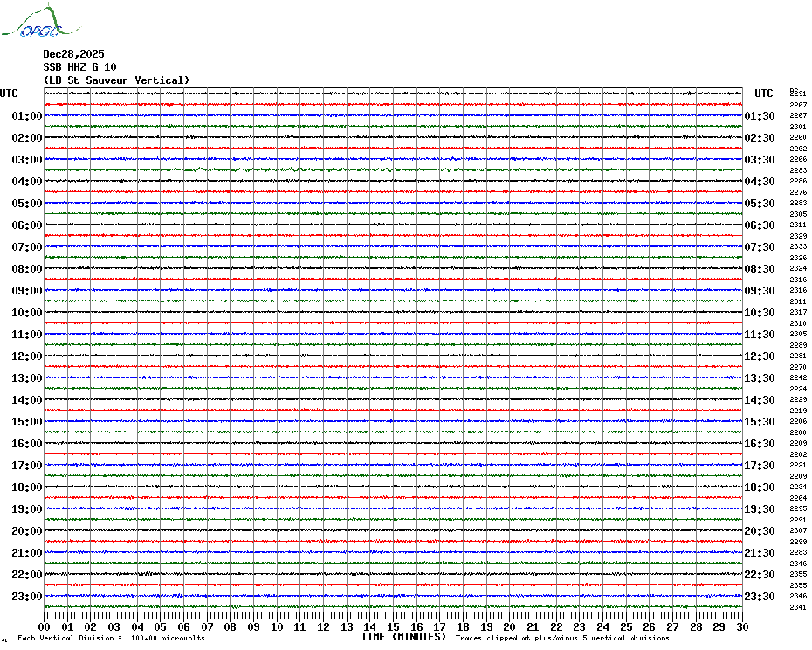Click the 02:30 label on right side
Viewport: 812px width, 650px height.
tap(760, 138)
